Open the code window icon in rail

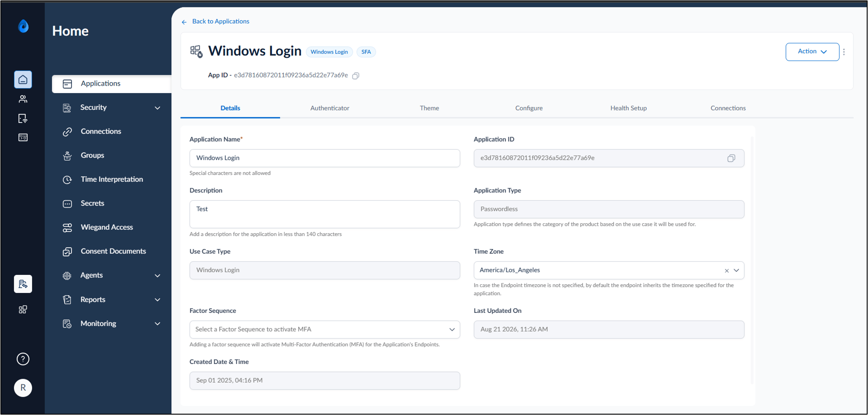23,138
